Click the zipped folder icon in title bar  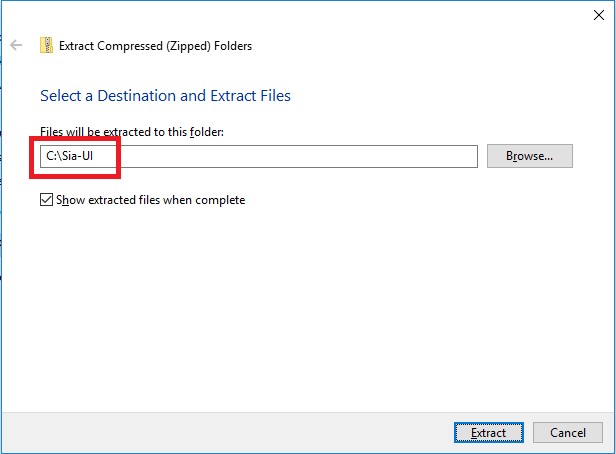pyautogui.click(x=46, y=45)
